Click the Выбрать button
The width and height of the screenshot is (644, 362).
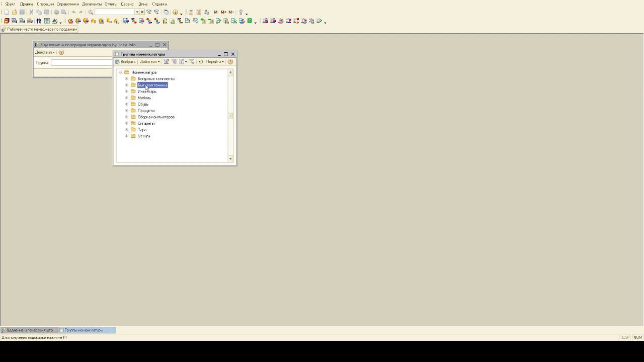125,62
